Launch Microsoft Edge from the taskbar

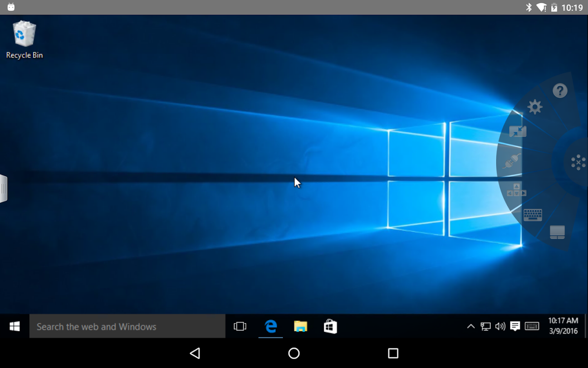(x=271, y=326)
